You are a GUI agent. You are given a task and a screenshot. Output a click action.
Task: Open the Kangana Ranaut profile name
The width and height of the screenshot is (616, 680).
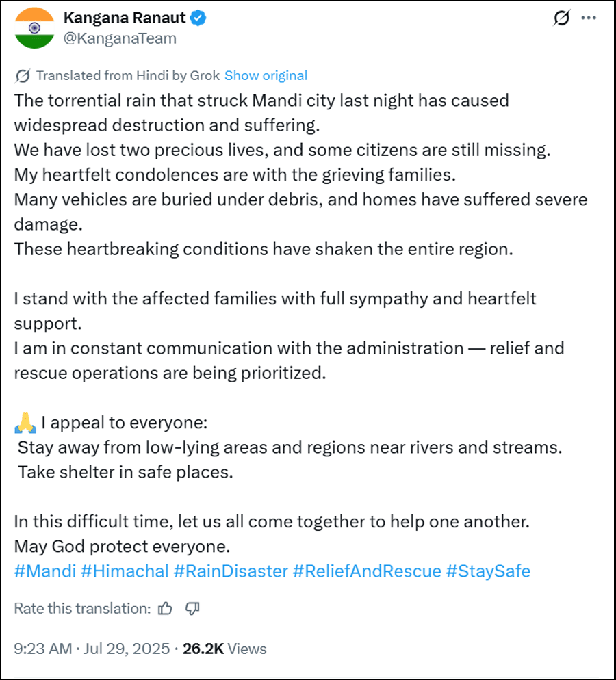click(x=125, y=18)
